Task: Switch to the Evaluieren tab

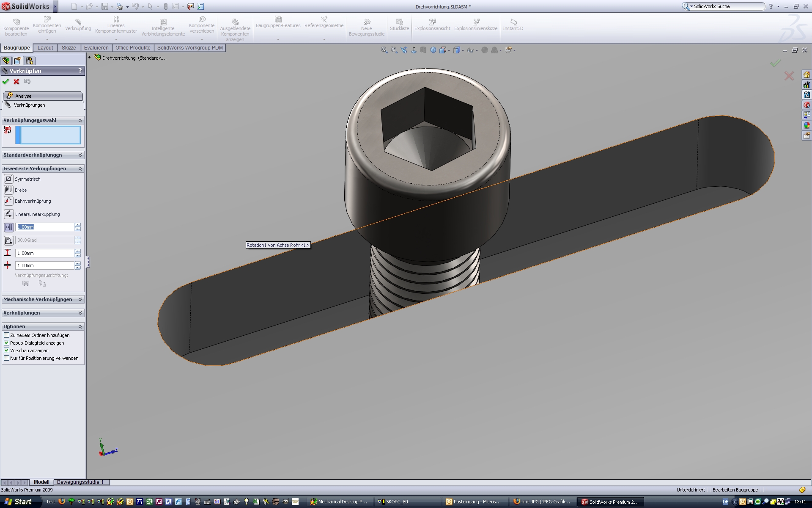Action: 96,48
